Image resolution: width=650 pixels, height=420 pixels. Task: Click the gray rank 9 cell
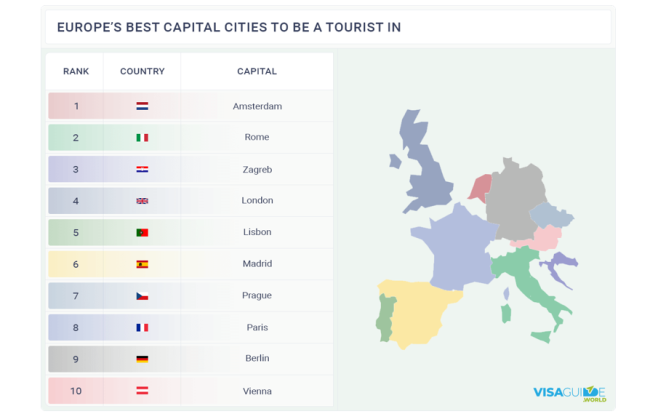click(75, 359)
